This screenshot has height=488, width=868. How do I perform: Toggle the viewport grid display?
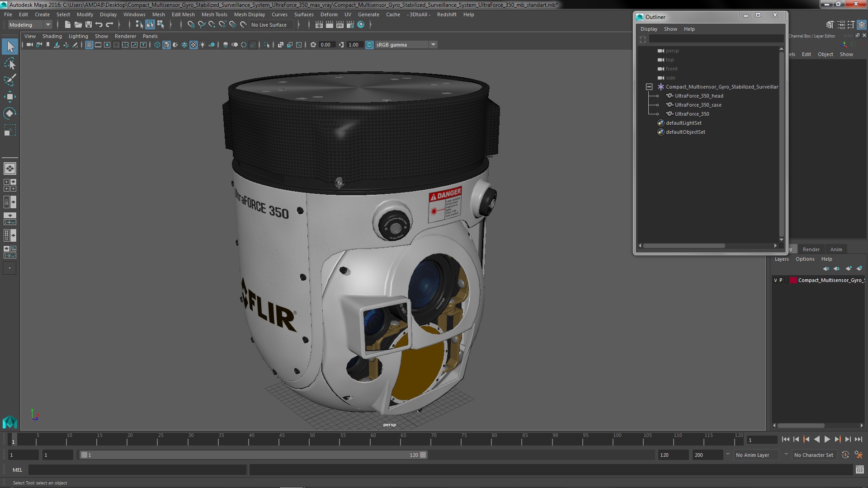(x=89, y=45)
